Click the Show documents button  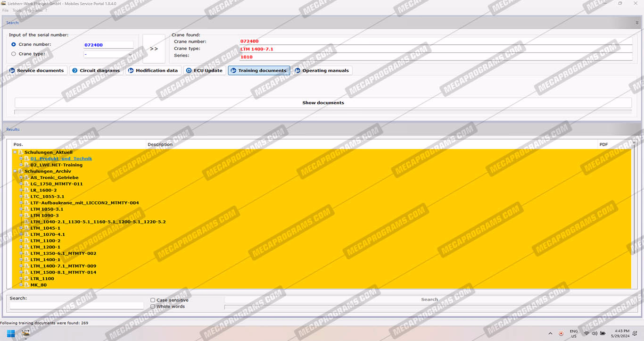point(323,103)
